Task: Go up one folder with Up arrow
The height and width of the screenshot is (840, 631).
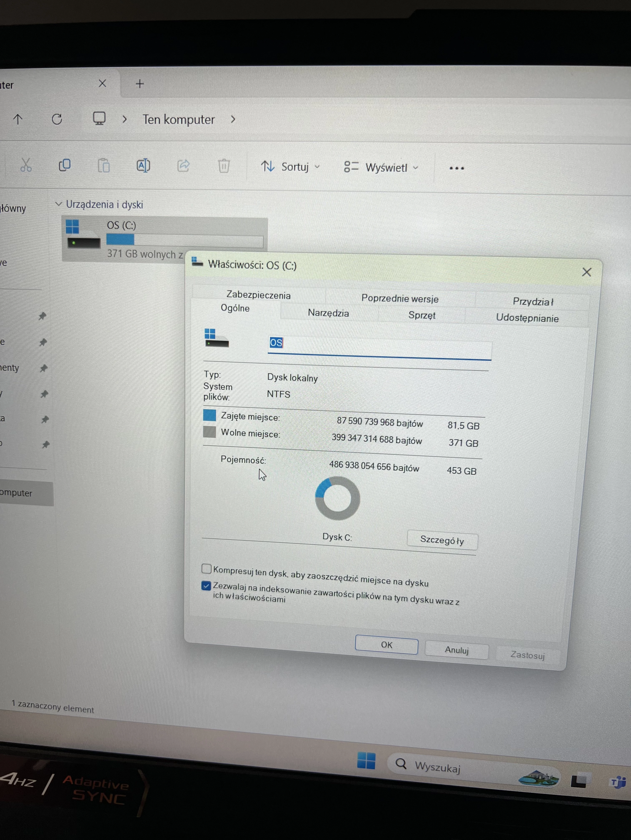Action: coord(18,119)
